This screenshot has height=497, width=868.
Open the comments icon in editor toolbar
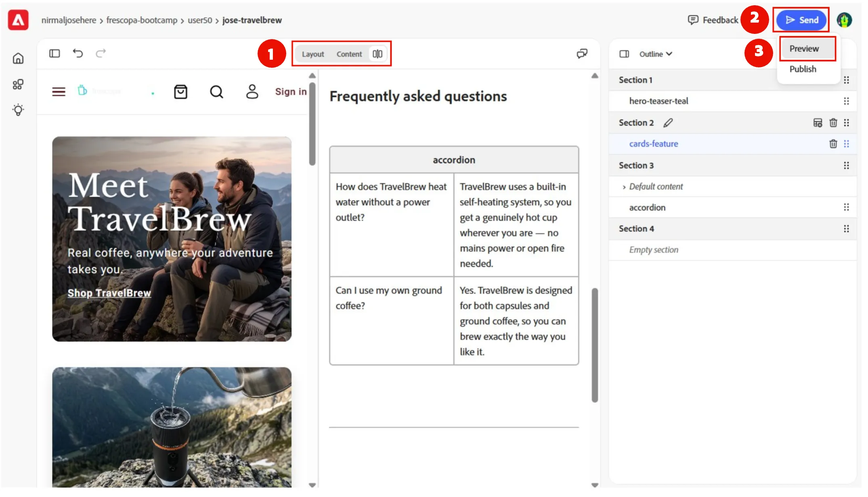582,54
